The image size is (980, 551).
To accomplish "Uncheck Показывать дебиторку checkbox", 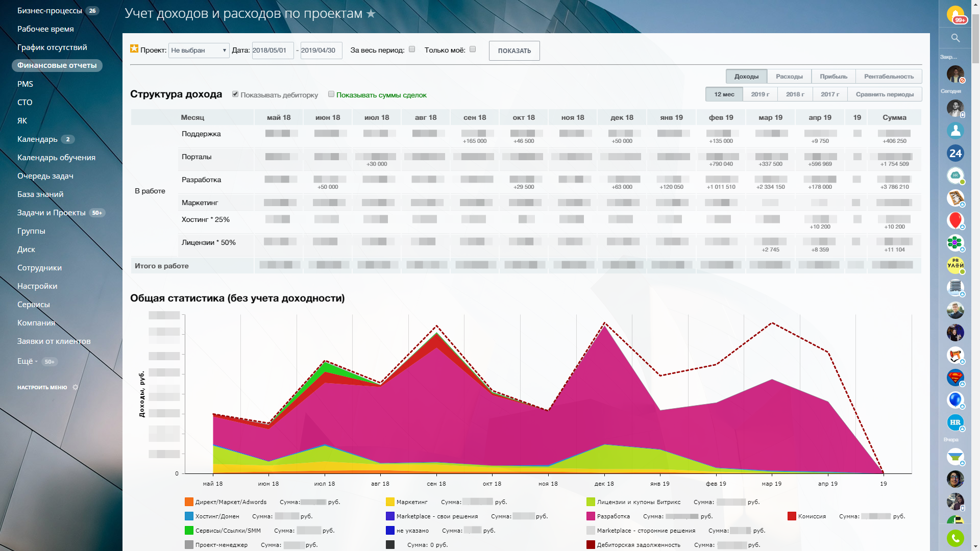I will [235, 94].
